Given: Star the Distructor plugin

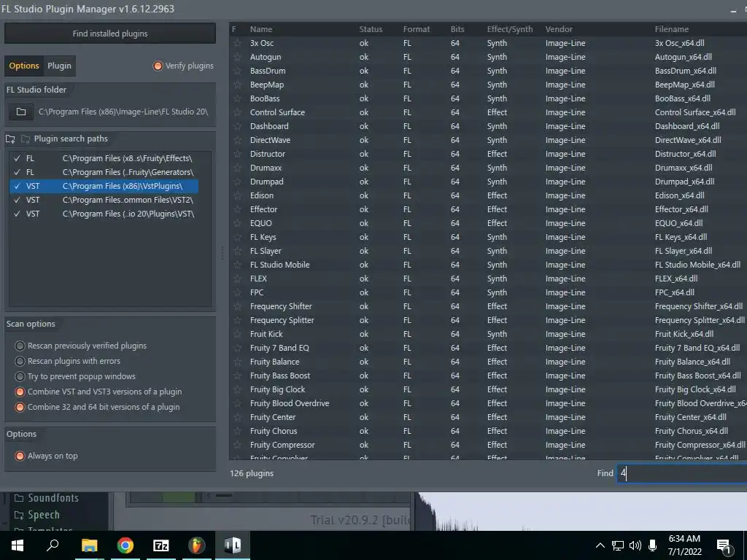Looking at the screenshot, I should click(x=237, y=154).
